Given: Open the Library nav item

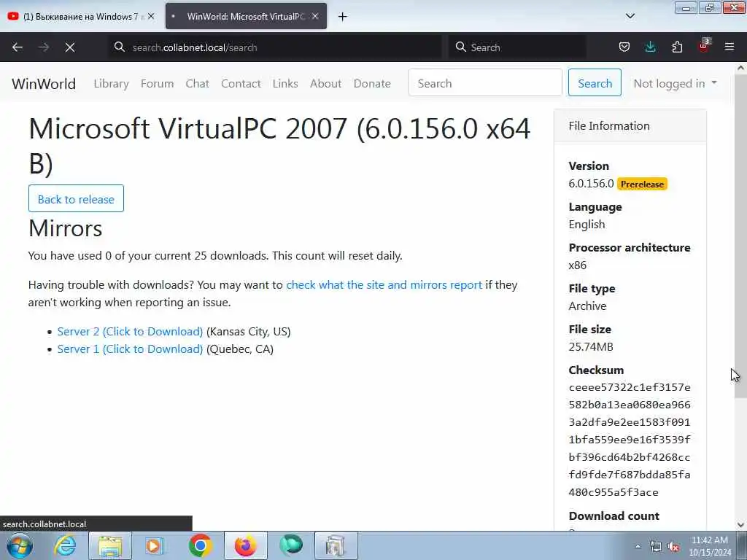Looking at the screenshot, I should (111, 83).
